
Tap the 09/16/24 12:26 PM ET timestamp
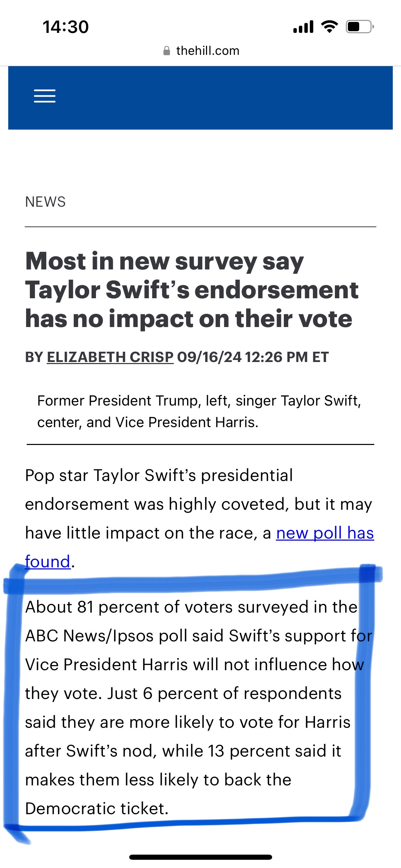pyautogui.click(x=253, y=357)
